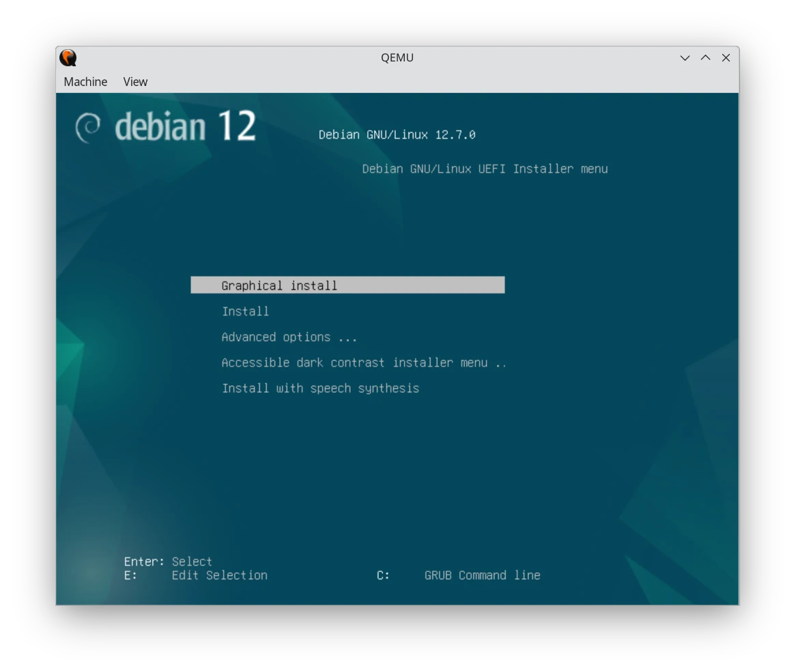The height and width of the screenshot is (672, 796).
Task: Open the View menu
Action: (135, 82)
